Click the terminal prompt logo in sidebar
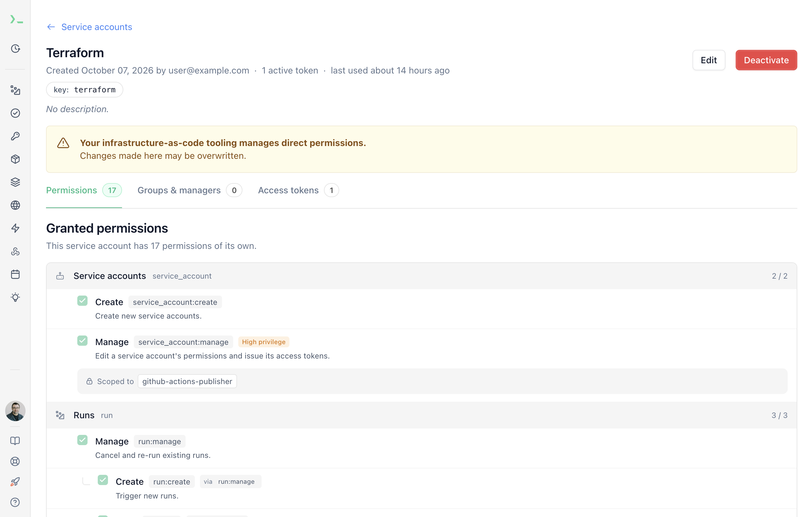The height and width of the screenshot is (517, 812). (x=16, y=19)
